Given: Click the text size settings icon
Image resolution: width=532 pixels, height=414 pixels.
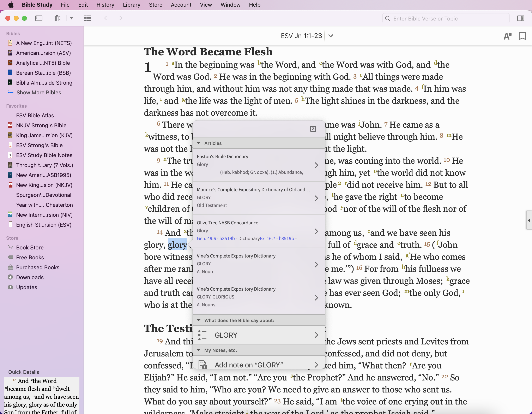Looking at the screenshot, I should 507,36.
